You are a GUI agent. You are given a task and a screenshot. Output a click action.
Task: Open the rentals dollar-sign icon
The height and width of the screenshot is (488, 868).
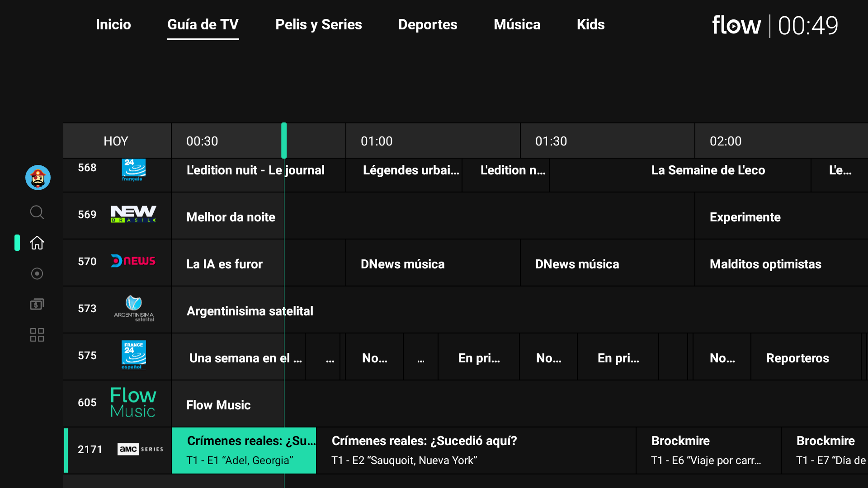click(x=37, y=304)
